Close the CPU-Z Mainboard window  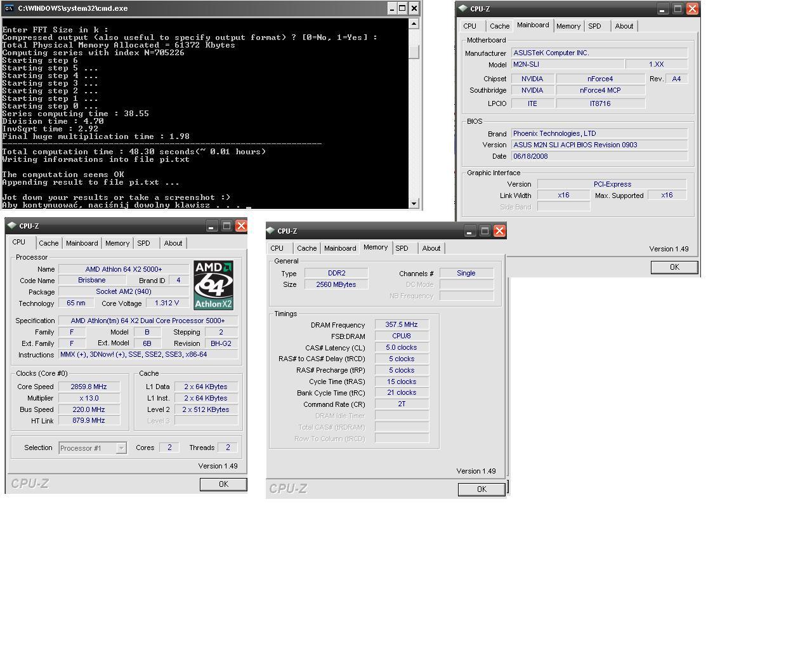point(692,9)
